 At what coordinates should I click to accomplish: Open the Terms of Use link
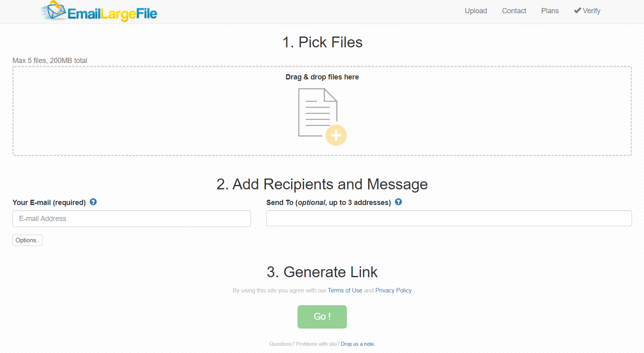(345, 290)
